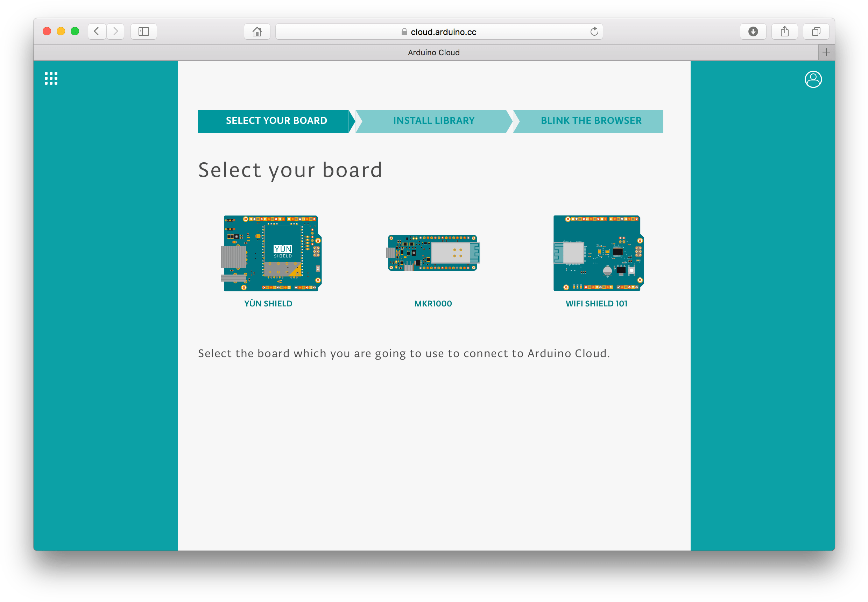The height and width of the screenshot is (602, 868).
Task: Choose the Yùn Shield board image
Action: [271, 253]
